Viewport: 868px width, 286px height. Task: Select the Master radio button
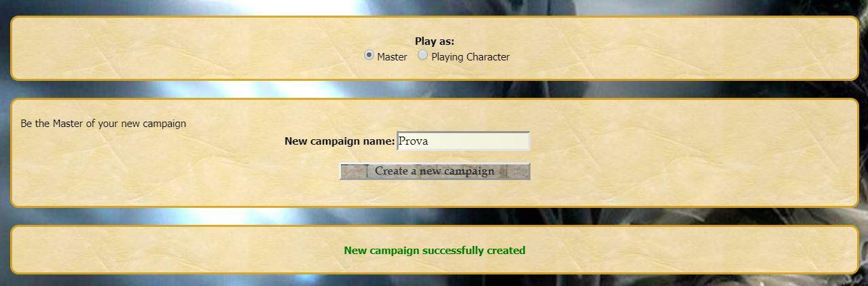[x=369, y=55]
